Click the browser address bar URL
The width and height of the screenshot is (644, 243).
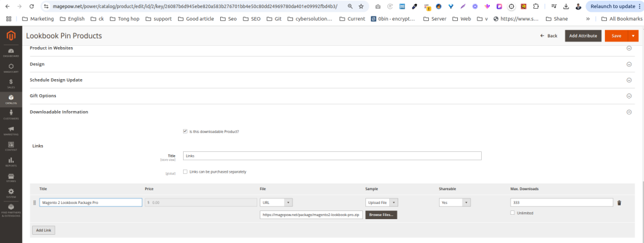[x=195, y=6]
